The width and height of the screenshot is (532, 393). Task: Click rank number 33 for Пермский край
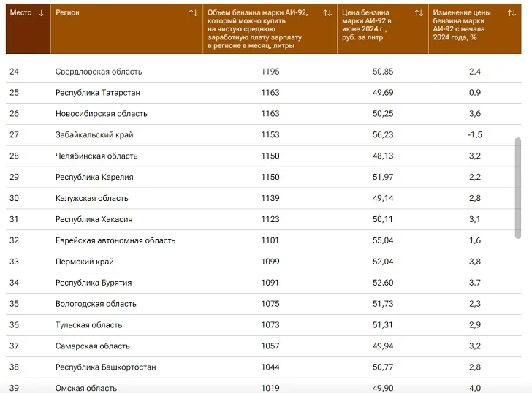pos(15,262)
